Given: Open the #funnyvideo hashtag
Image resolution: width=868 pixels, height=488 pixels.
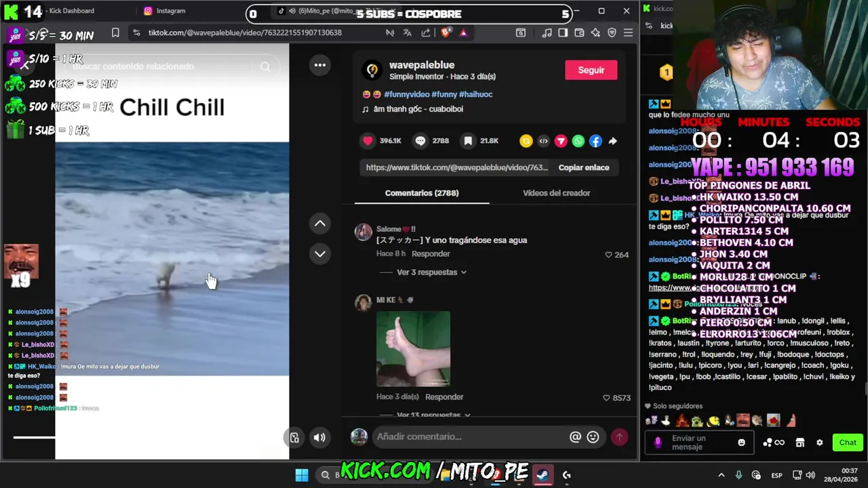Looking at the screenshot, I should [x=406, y=94].
